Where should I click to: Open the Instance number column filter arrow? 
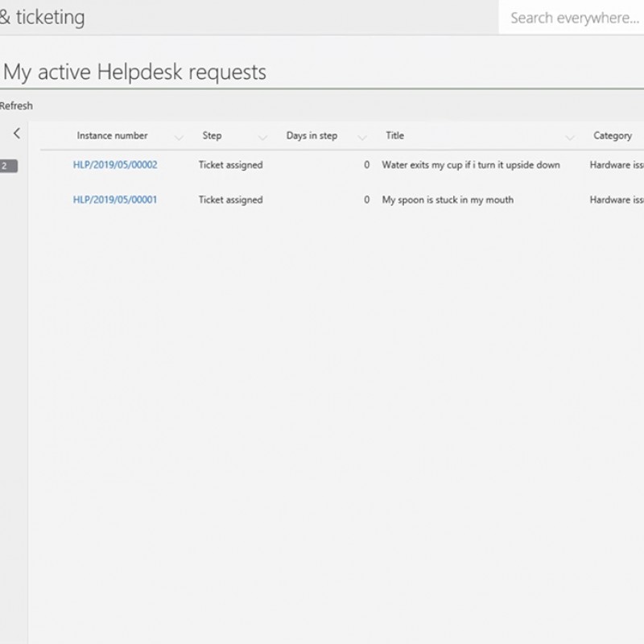point(179,137)
